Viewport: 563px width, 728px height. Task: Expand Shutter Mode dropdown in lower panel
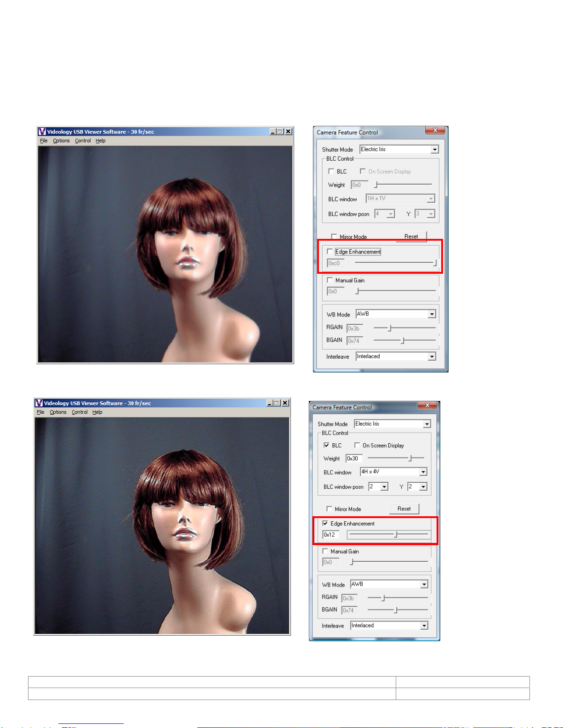427,424
